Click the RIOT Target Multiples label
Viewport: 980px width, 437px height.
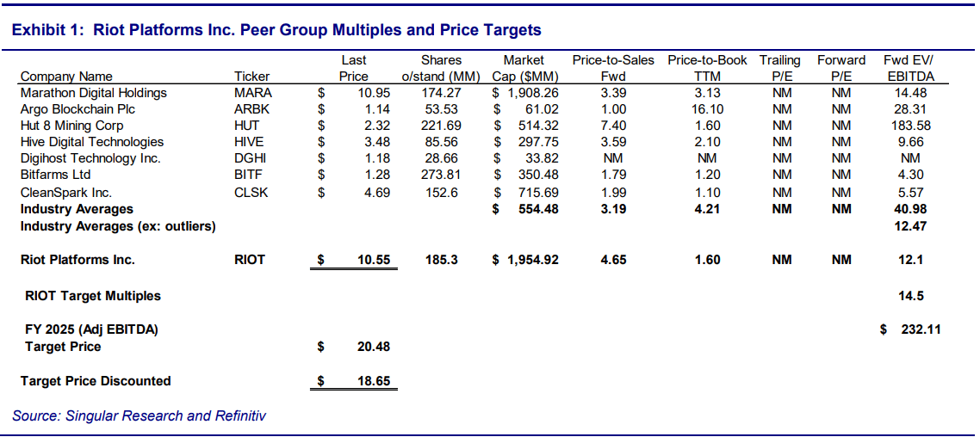click(x=93, y=296)
